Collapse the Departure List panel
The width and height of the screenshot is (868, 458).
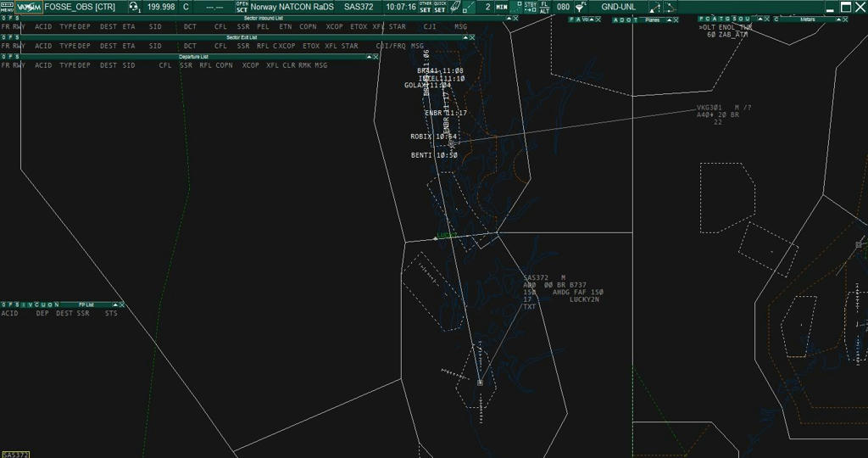point(369,57)
